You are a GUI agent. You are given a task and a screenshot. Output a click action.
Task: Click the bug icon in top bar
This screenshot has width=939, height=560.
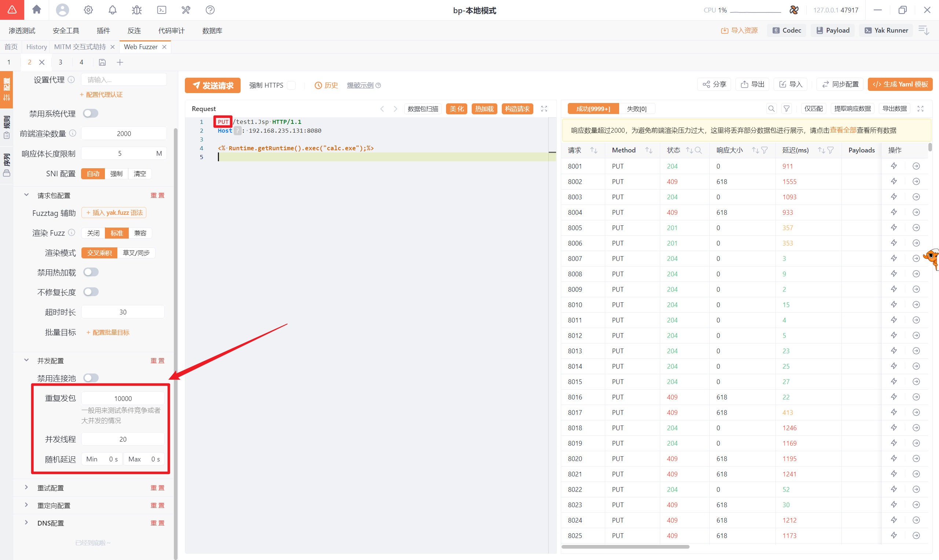(x=137, y=10)
